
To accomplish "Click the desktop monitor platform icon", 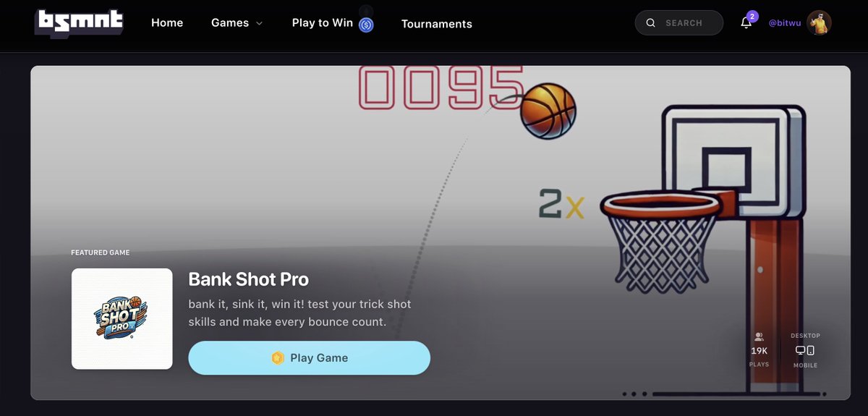I will click(800, 350).
